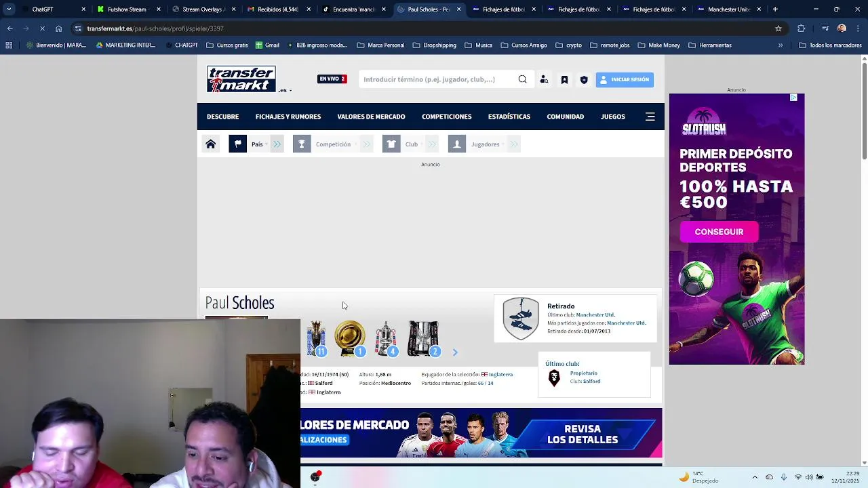The height and width of the screenshot is (488, 868).
Task: Open the browser extensions puzzle icon
Action: 802,28
